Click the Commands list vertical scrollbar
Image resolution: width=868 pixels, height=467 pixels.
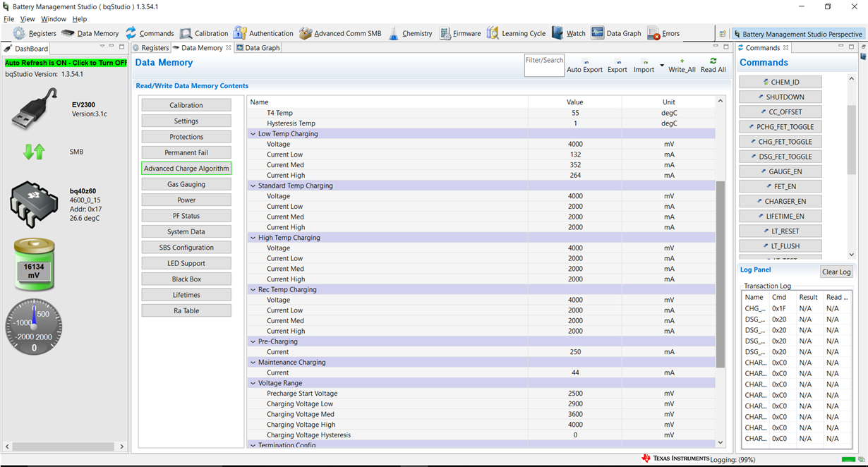tap(851, 141)
